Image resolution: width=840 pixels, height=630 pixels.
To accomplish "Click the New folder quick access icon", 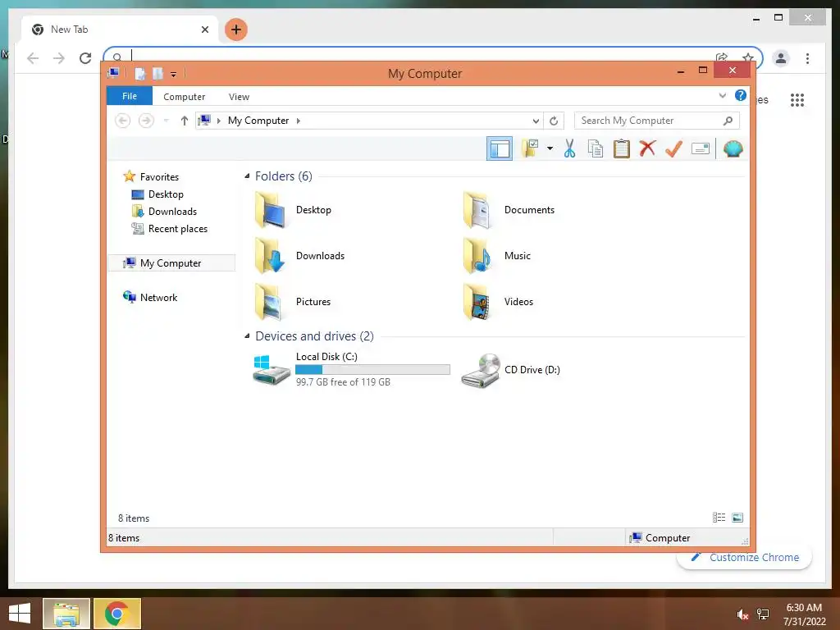I will pos(157,73).
